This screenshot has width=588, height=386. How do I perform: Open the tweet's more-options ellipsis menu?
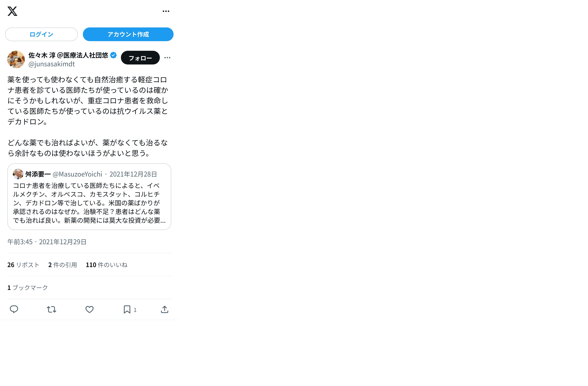pos(167,58)
